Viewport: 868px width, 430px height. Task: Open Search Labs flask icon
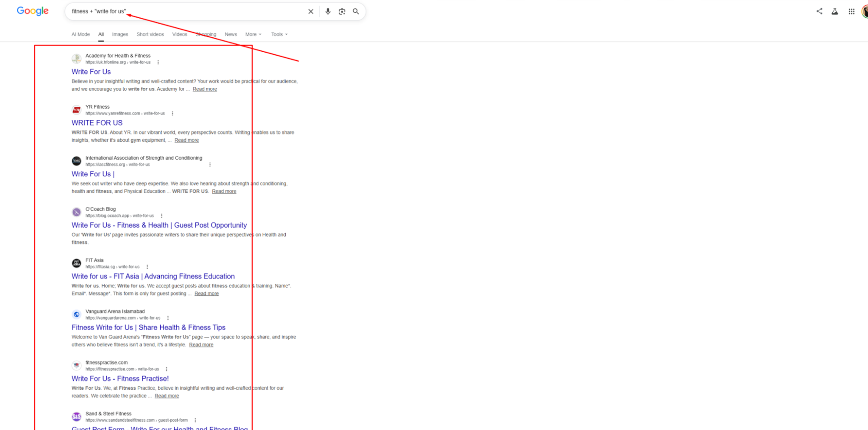coord(835,12)
